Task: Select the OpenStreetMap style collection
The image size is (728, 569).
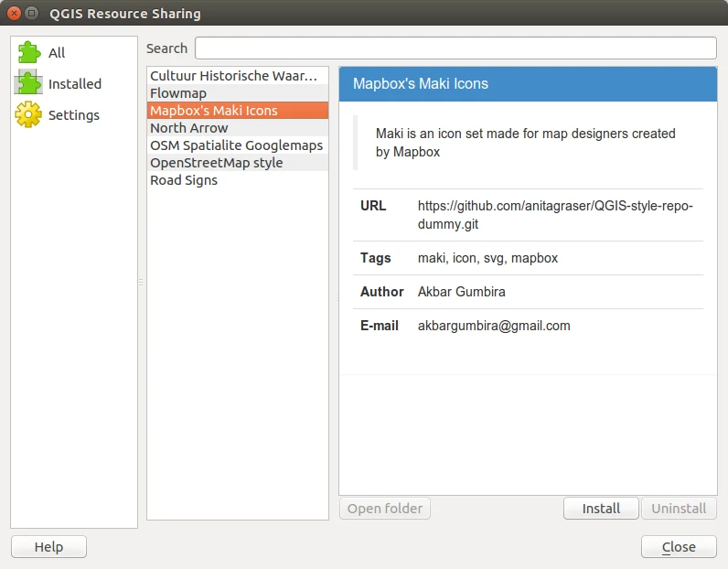Action: coord(238,163)
